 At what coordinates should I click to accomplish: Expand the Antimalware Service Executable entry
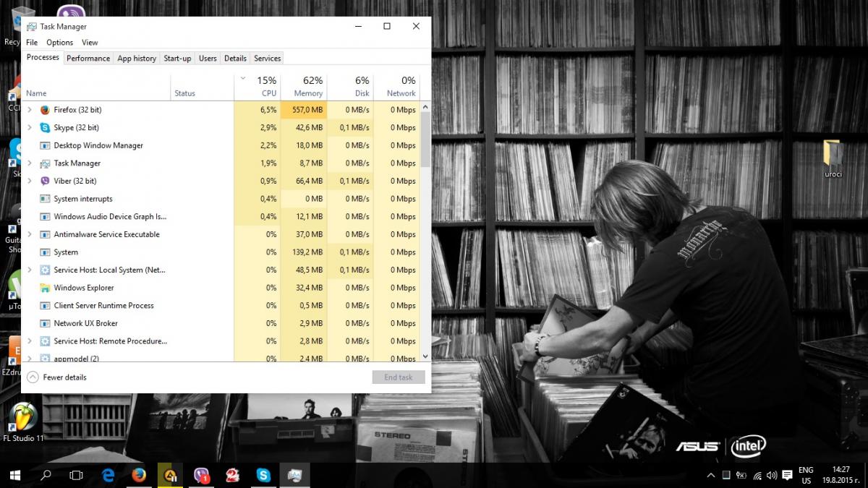(x=30, y=234)
